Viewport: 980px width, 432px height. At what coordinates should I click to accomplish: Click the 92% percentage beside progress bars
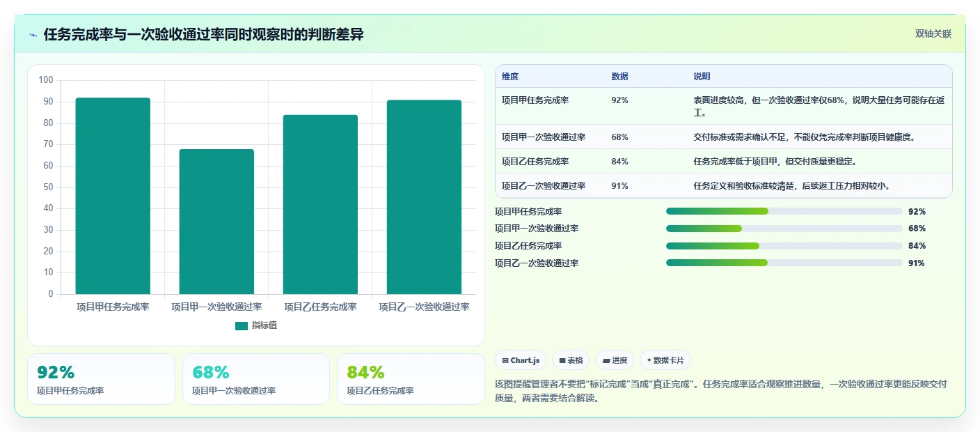click(x=917, y=212)
